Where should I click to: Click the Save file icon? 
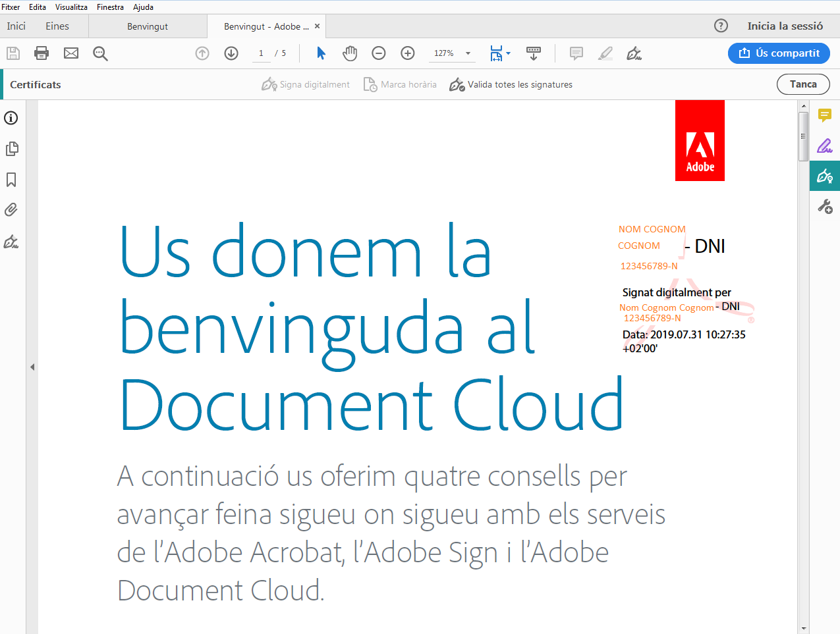coord(13,53)
